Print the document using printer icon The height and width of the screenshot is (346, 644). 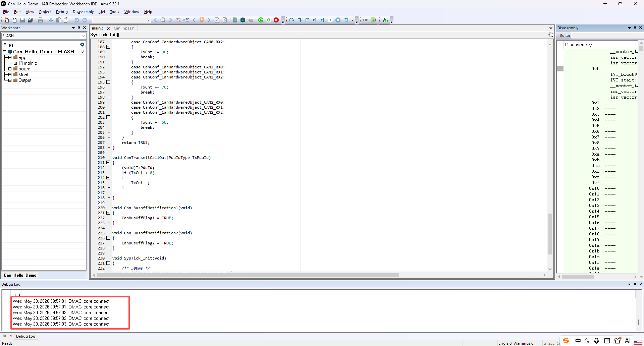[41, 20]
